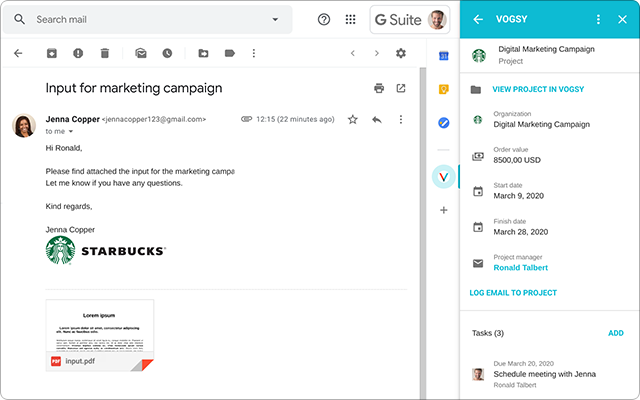Click the attachment paperclip indicator

coord(246,119)
